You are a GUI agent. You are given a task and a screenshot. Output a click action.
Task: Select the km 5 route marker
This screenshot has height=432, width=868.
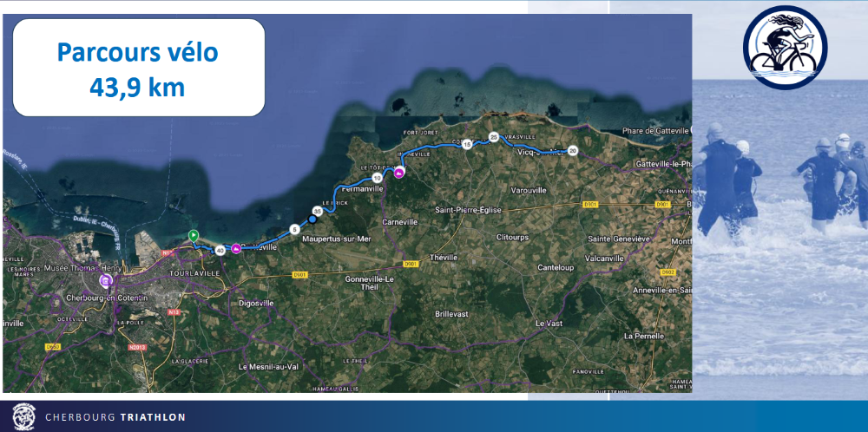tap(294, 229)
